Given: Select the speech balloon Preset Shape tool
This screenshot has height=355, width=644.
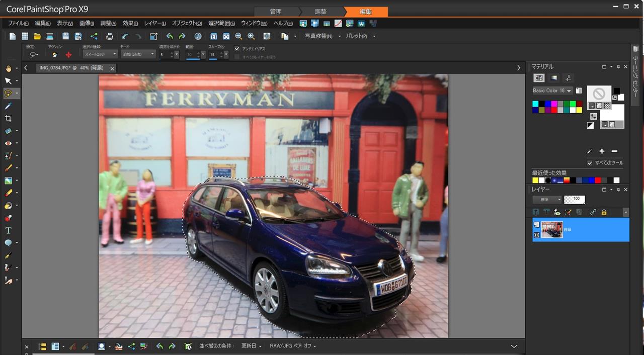Looking at the screenshot, I should click(8, 243).
